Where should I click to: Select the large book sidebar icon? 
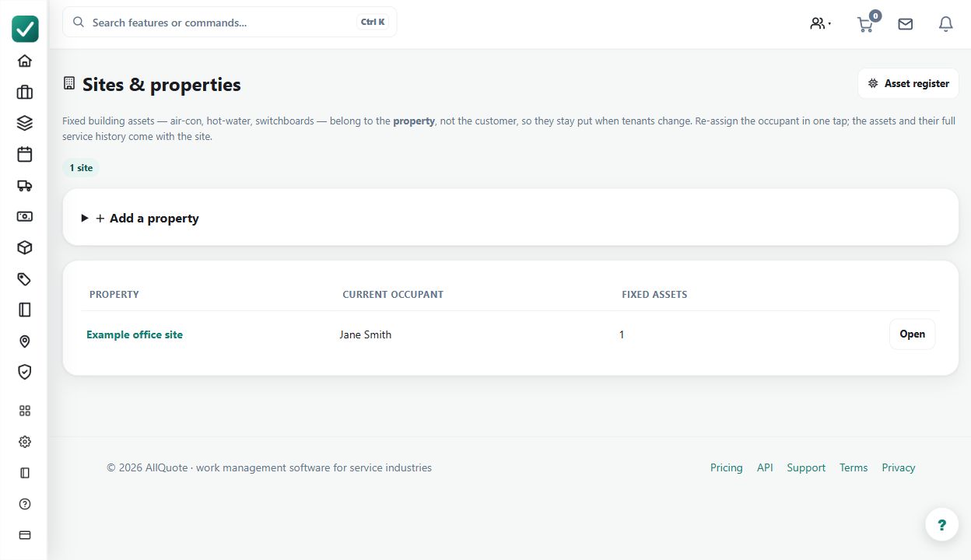pos(25,310)
